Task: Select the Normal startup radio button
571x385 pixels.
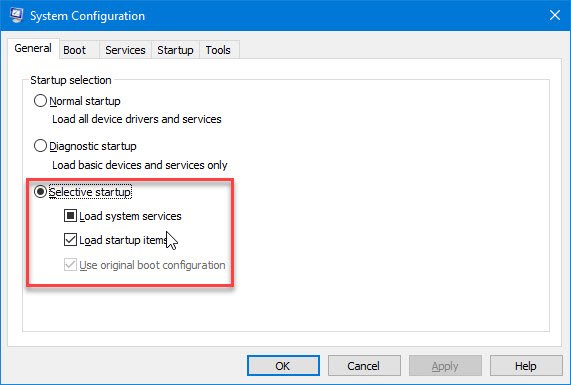Action: tap(40, 101)
